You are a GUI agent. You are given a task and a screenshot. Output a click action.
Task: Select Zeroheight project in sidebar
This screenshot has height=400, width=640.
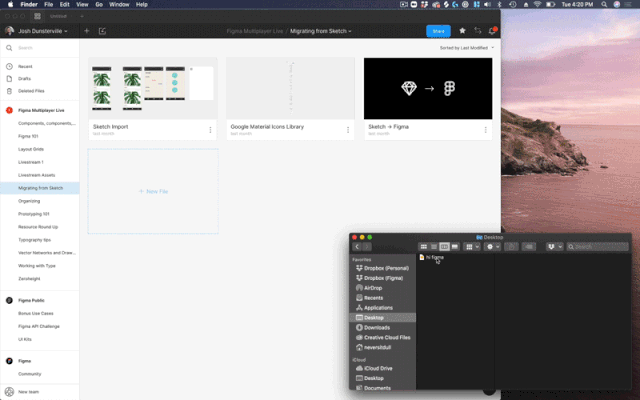pos(29,279)
